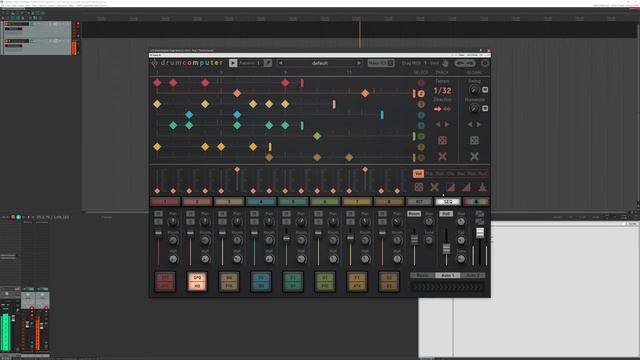Image resolution: width=640 pixels, height=360 pixels.
Task: Go to previous preset with left arrow
Action: click(280, 63)
